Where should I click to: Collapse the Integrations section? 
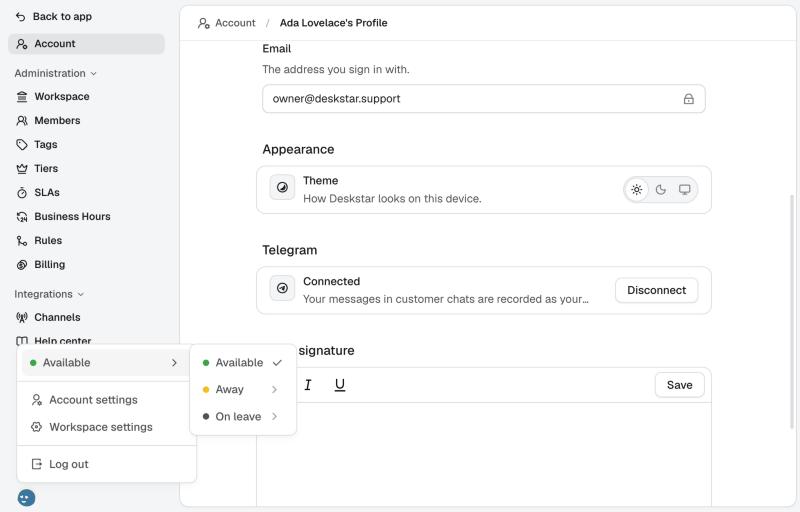click(x=49, y=294)
